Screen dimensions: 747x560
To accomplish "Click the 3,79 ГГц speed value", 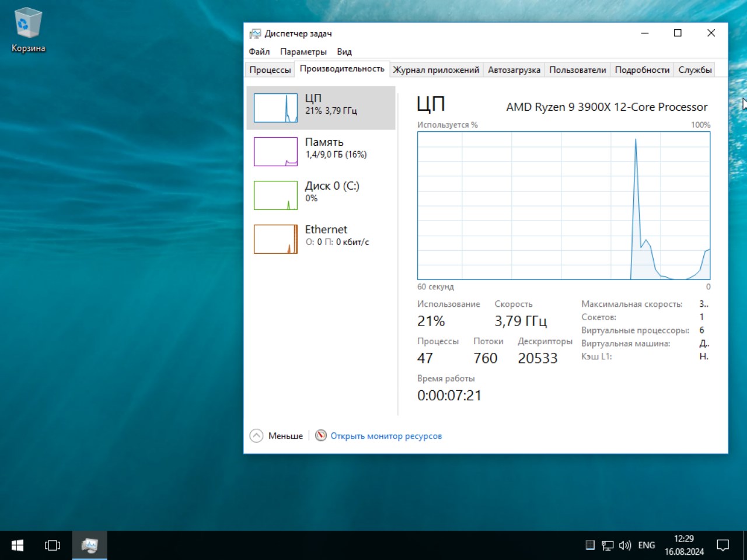I will point(521,321).
